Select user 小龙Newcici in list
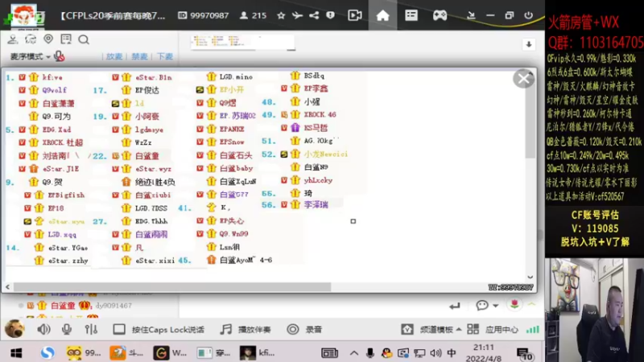This screenshot has height=362, width=644. tap(326, 154)
